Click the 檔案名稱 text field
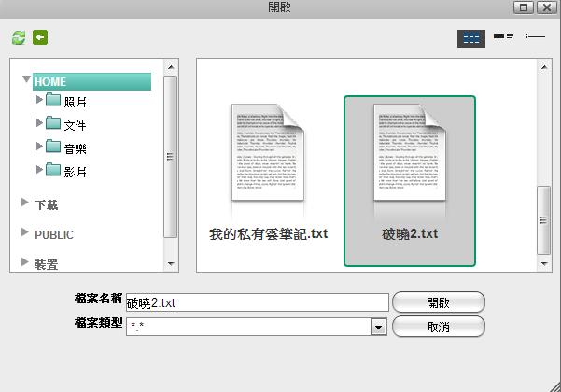Screen dimensions: 561x392 pos(257,302)
